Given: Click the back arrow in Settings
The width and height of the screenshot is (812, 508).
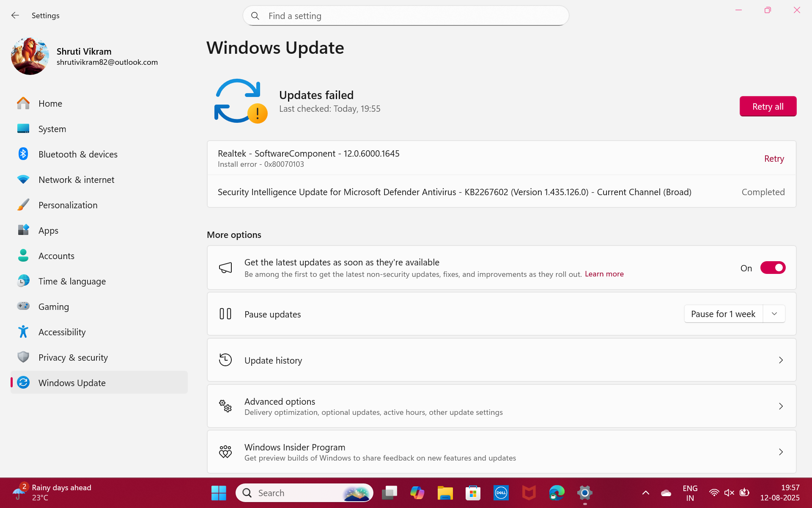Looking at the screenshot, I should click(15, 16).
